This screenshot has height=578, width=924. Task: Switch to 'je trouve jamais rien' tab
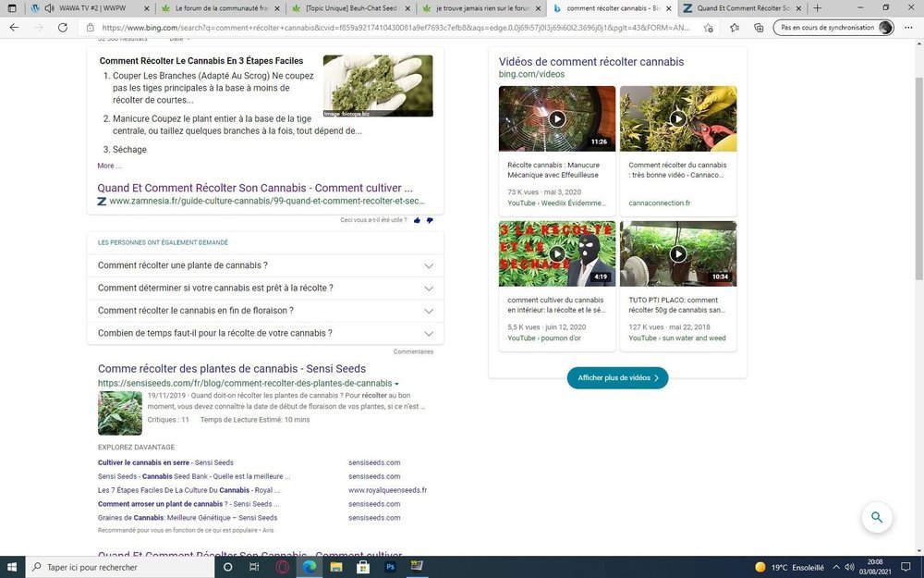482,8
